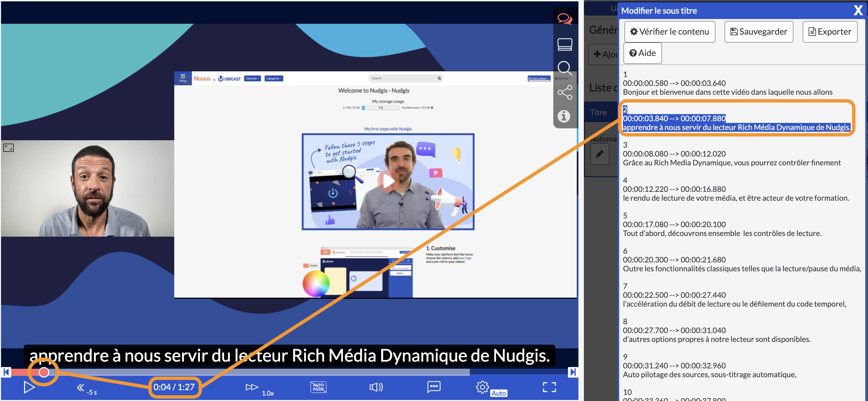The image size is (868, 401).
Task: Jump to previous chapter marker
Action: (x=6, y=372)
